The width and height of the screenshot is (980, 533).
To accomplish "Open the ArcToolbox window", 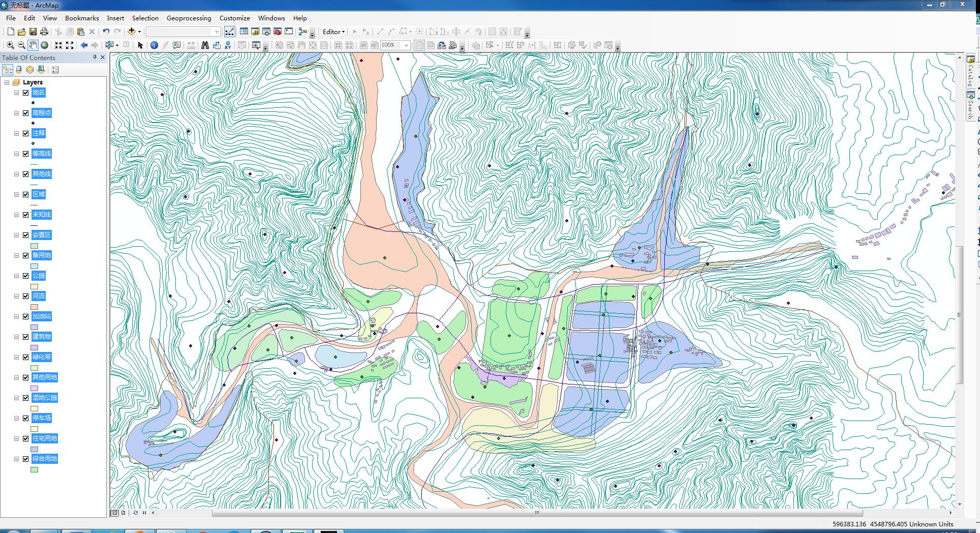I will click(278, 32).
